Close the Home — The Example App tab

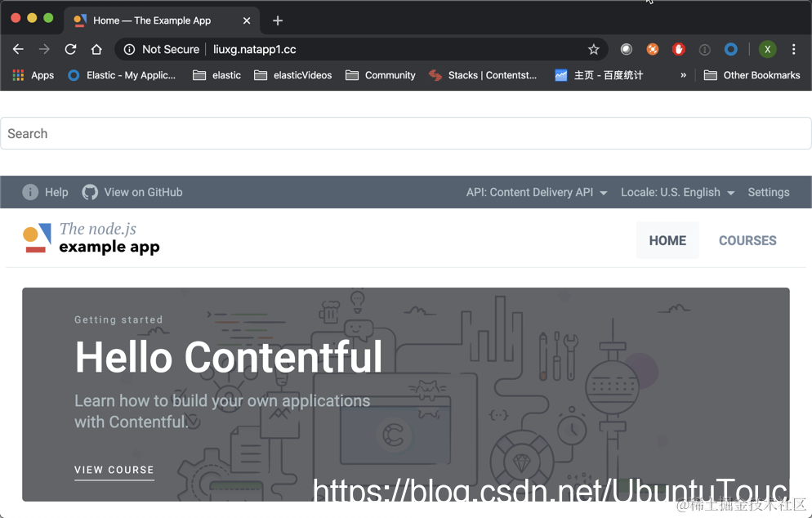click(x=247, y=20)
